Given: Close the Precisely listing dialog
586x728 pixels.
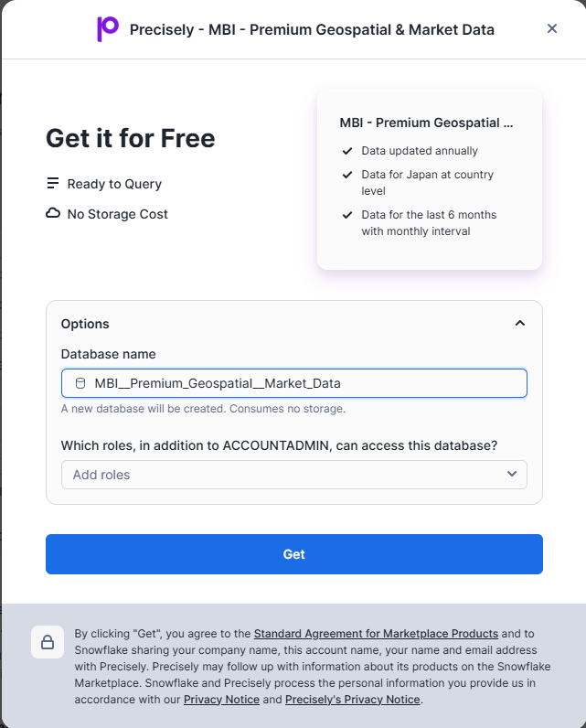Looking at the screenshot, I should tap(552, 29).
